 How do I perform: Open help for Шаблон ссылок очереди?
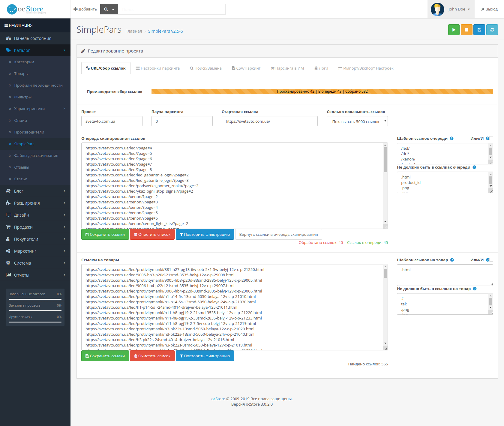pyautogui.click(x=451, y=138)
